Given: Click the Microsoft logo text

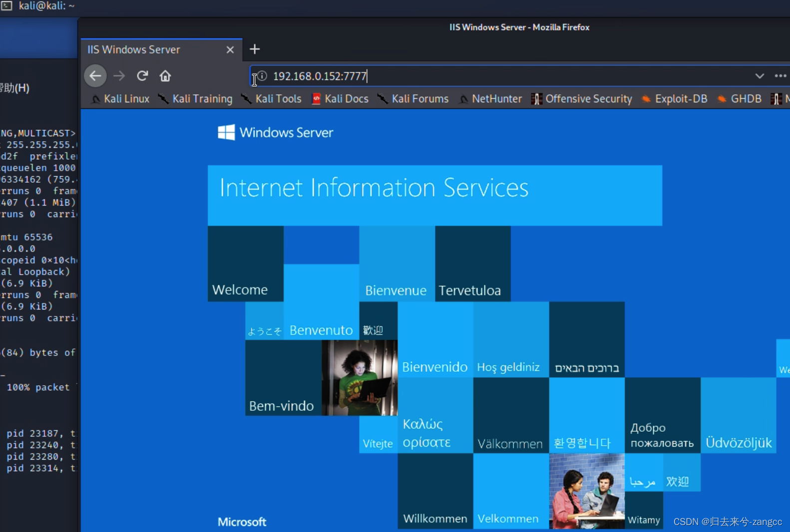Looking at the screenshot, I should 242,522.
